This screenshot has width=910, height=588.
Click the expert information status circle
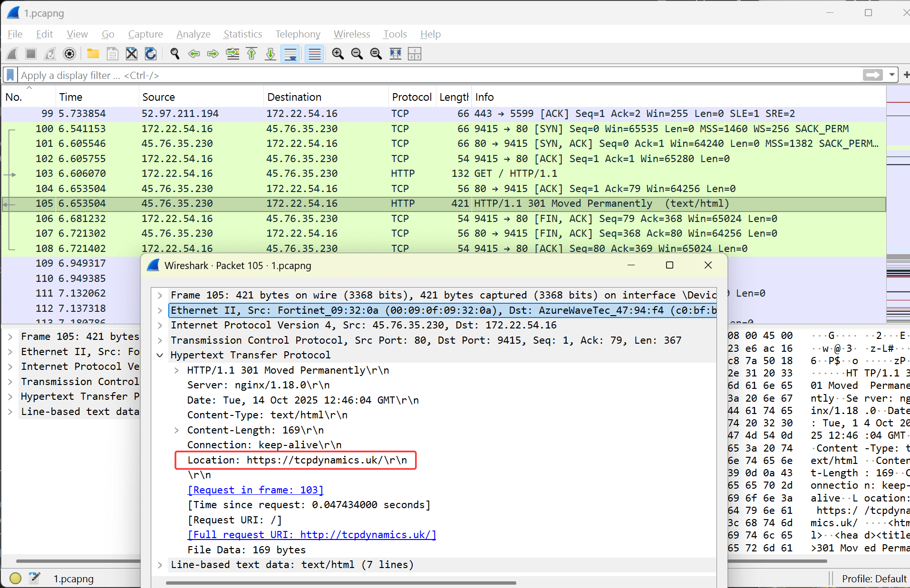tap(15, 578)
